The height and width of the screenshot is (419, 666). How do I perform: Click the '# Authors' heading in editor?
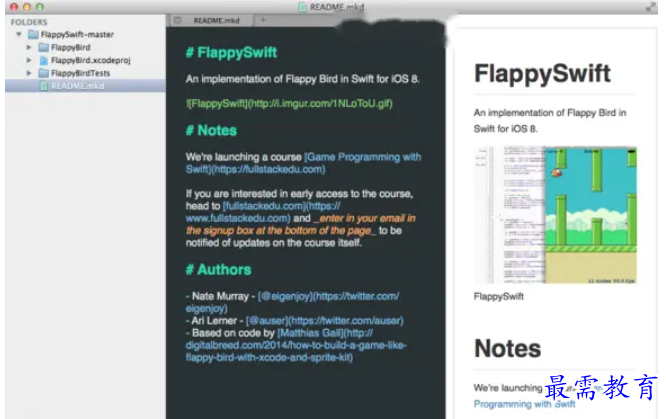pos(218,270)
